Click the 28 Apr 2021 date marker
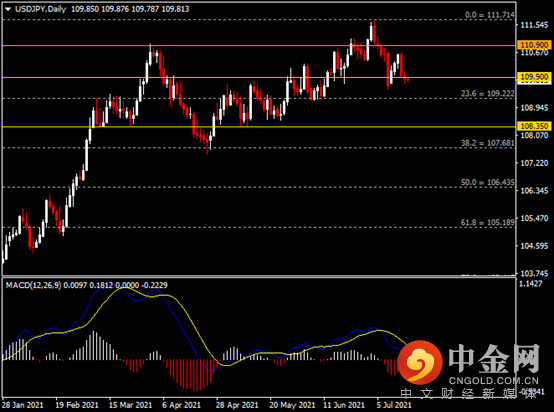The image size is (554, 412). point(237,405)
